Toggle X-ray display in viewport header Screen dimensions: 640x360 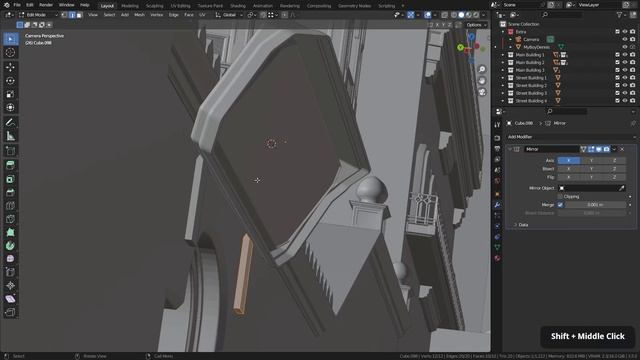pyautogui.click(x=444, y=15)
